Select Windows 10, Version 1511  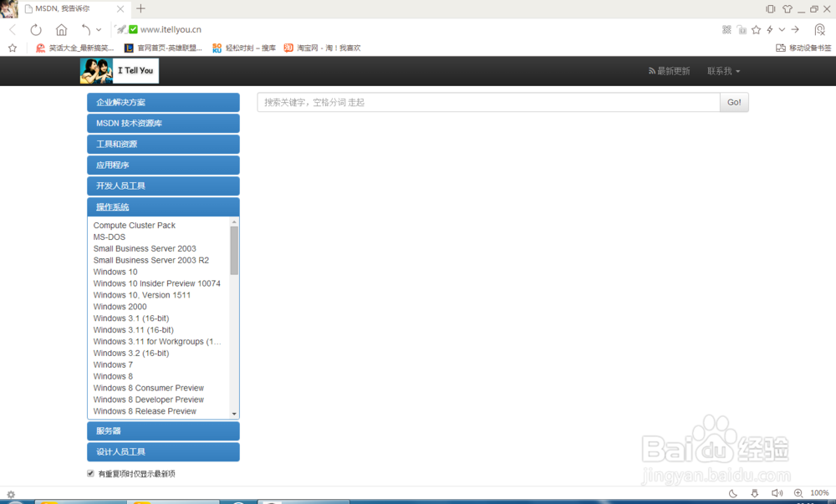click(x=142, y=295)
